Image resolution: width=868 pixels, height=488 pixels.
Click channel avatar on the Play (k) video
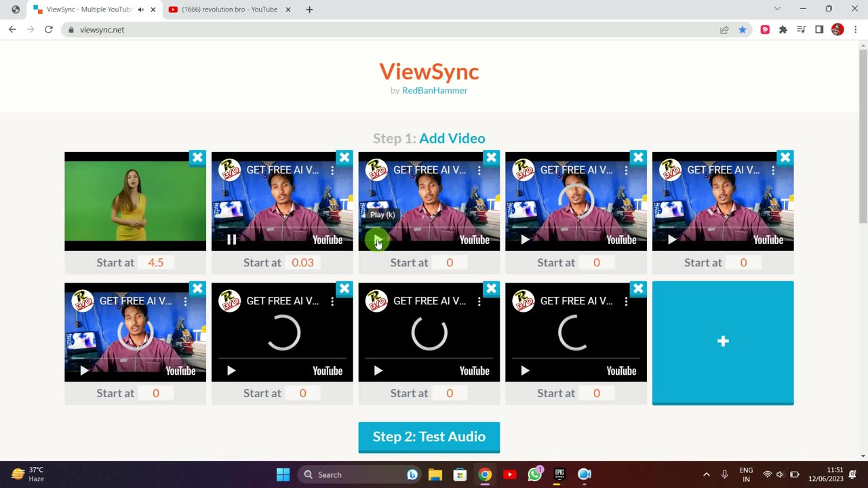click(x=376, y=170)
